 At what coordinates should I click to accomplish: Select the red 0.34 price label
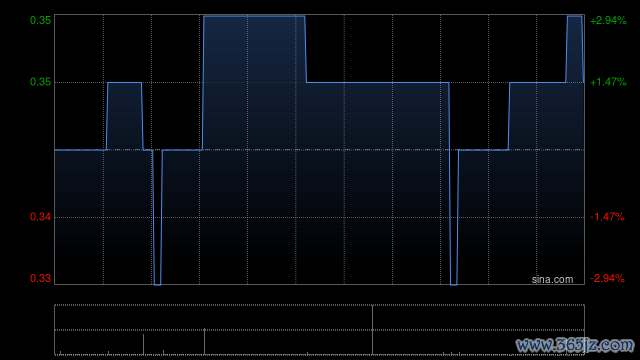click(x=40, y=217)
